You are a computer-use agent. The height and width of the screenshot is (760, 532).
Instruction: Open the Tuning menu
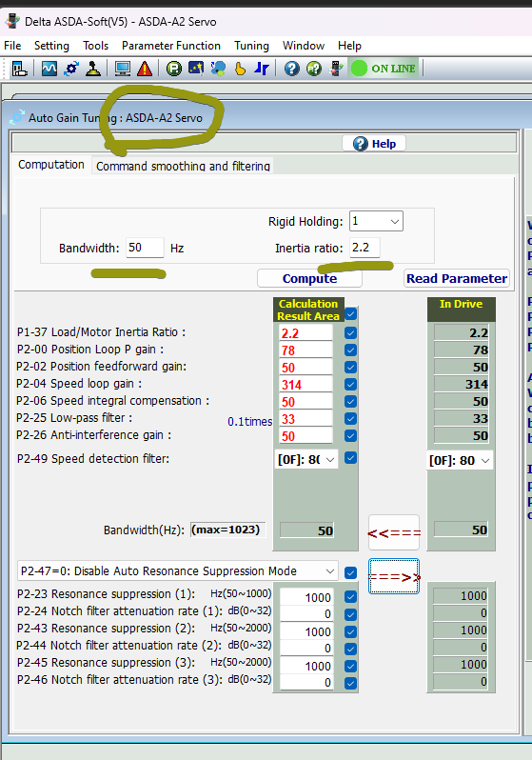[x=251, y=46]
